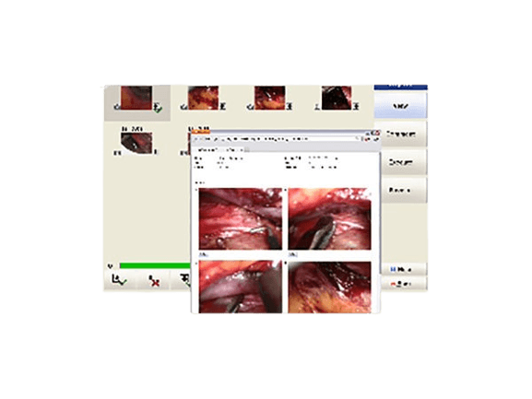This screenshot has height=399, width=532.
Task: Select the third thumbnail in the top row
Action: pos(270,98)
